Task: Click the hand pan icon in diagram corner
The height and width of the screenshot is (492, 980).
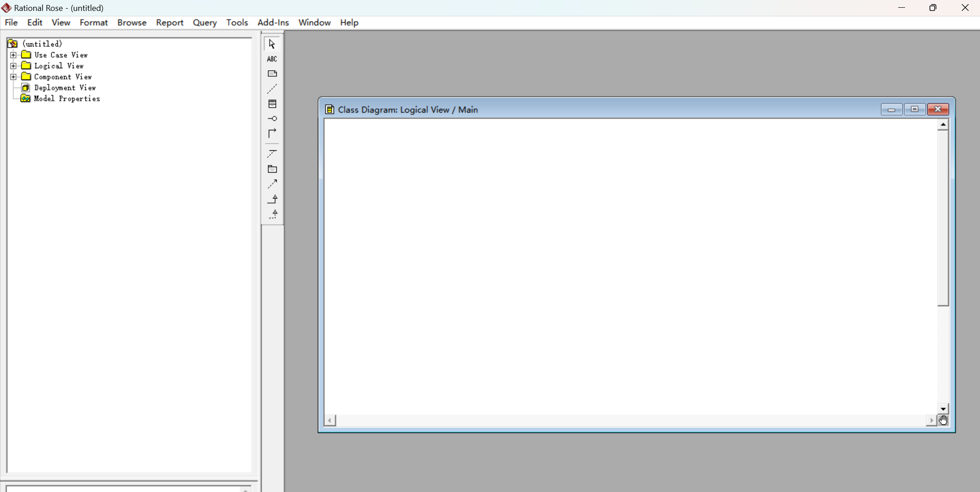Action: (x=943, y=421)
